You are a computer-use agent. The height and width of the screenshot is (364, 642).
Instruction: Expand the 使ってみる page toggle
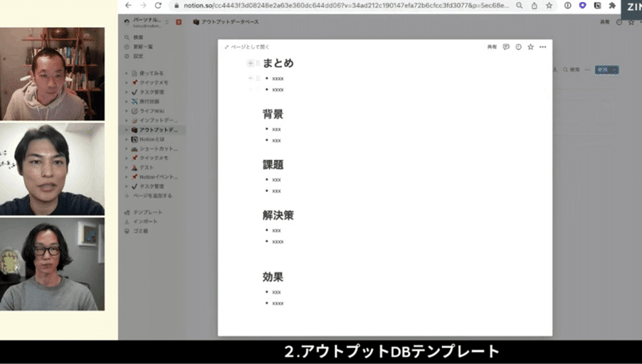(127, 73)
